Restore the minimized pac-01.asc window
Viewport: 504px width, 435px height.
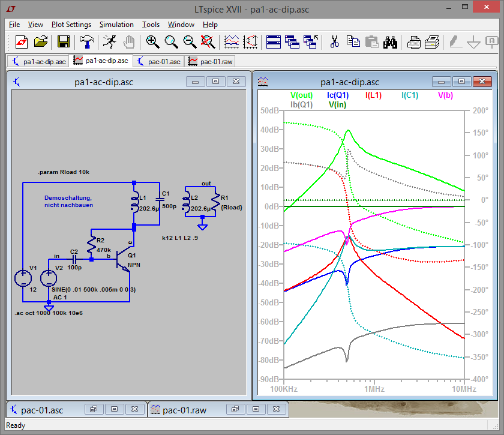(94, 409)
